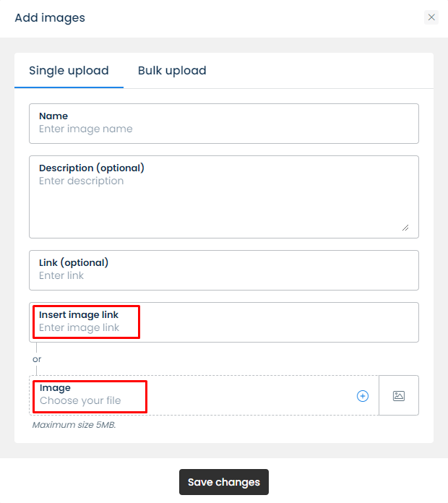Grab the description box resize handle
The width and height of the screenshot is (448, 503).
405,227
